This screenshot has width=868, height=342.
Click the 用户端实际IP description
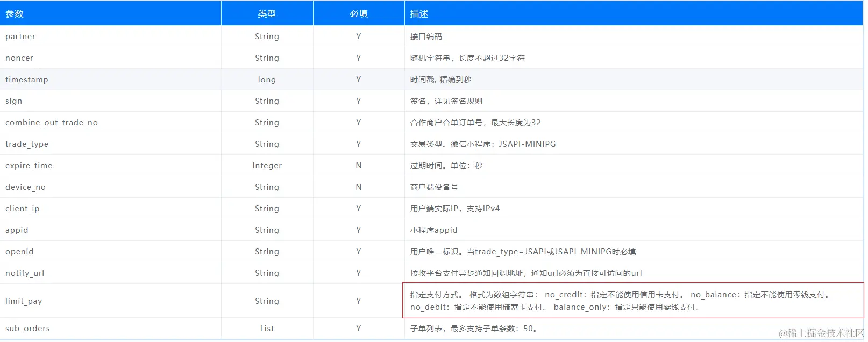(455, 209)
